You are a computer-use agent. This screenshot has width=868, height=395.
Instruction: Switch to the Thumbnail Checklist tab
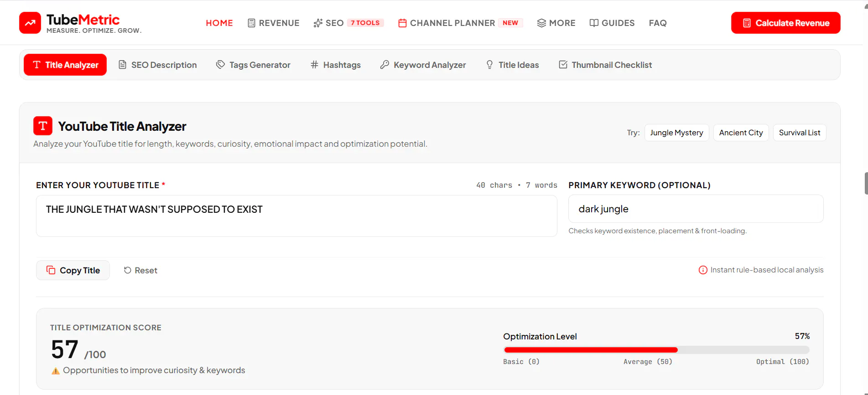(605, 65)
